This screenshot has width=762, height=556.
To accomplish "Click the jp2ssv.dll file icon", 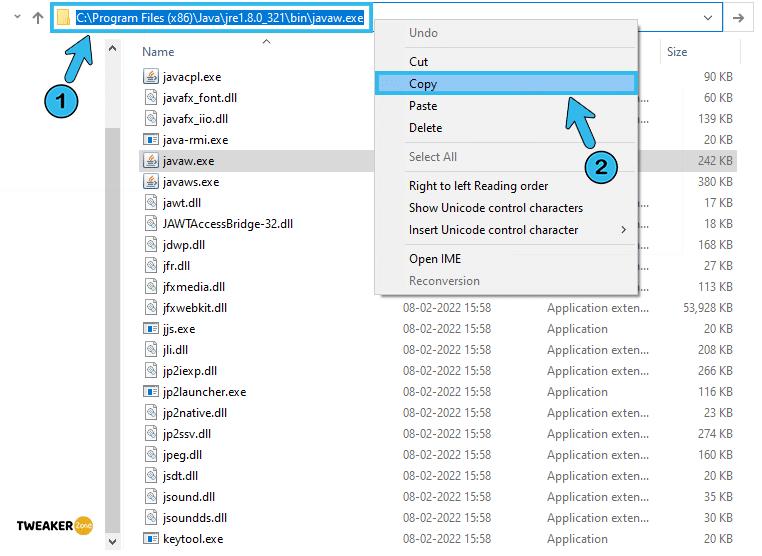I will tap(151, 434).
